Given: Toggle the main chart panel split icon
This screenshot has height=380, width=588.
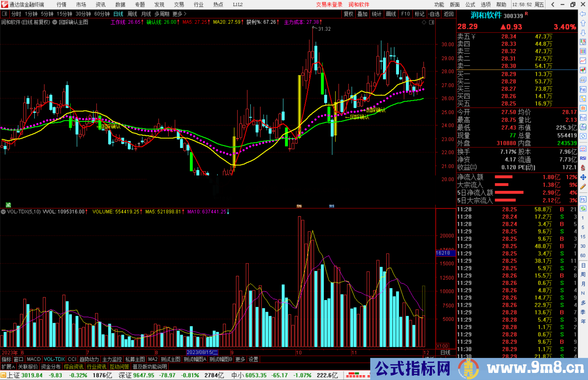Looking at the screenshot, I should 431,22.
